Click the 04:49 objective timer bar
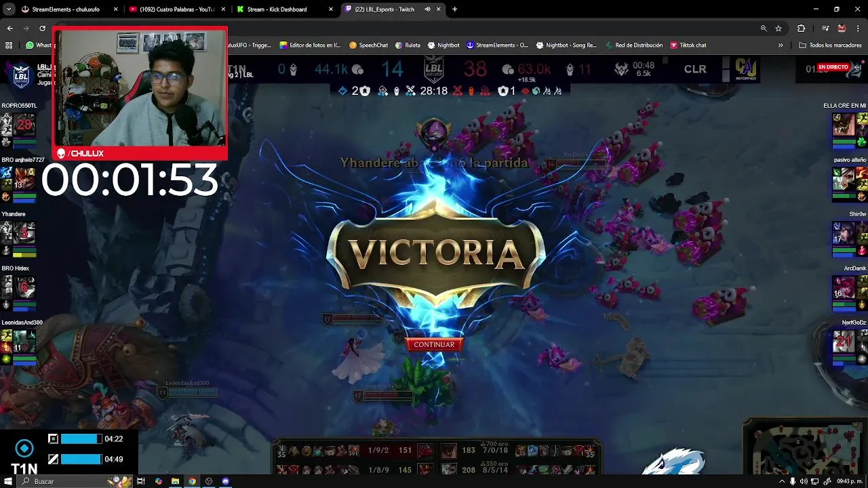The image size is (868, 488). 81,460
